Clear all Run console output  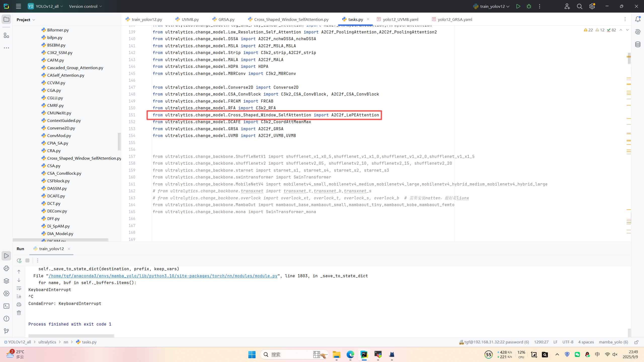tap(19, 313)
